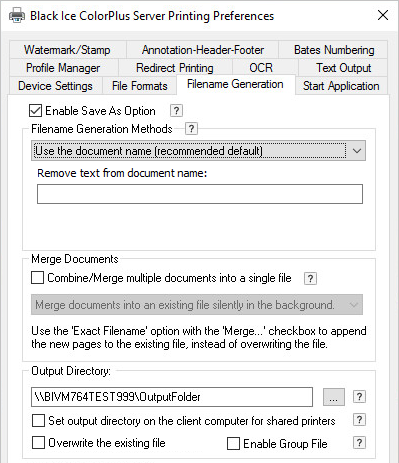This screenshot has width=399, height=463.
Task: Open the Text Output tab
Action: pyautogui.click(x=343, y=68)
